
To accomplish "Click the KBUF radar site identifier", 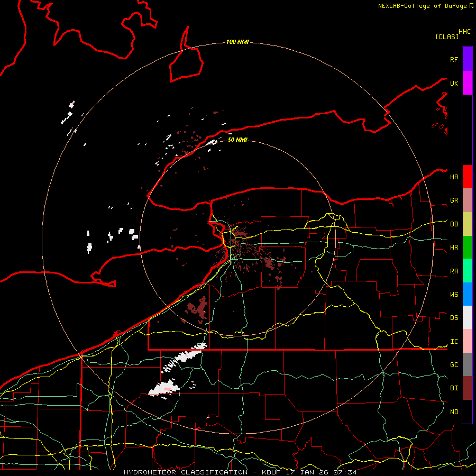I will coord(271,472).
